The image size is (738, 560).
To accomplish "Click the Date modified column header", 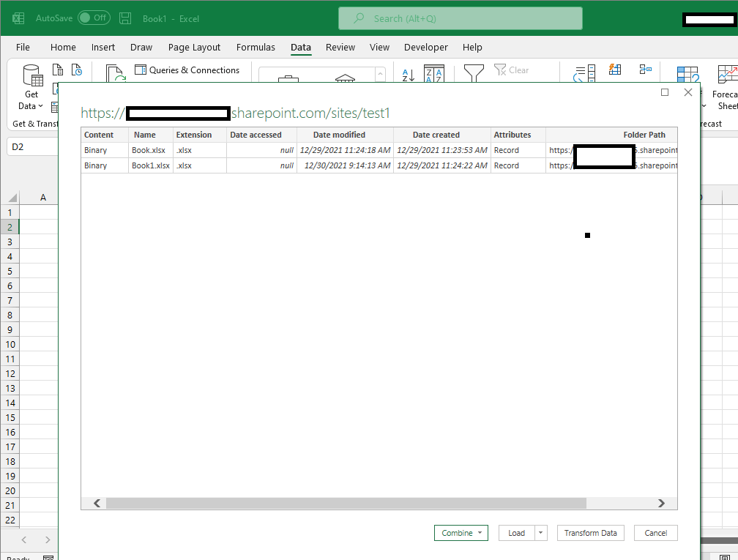I will [x=345, y=135].
